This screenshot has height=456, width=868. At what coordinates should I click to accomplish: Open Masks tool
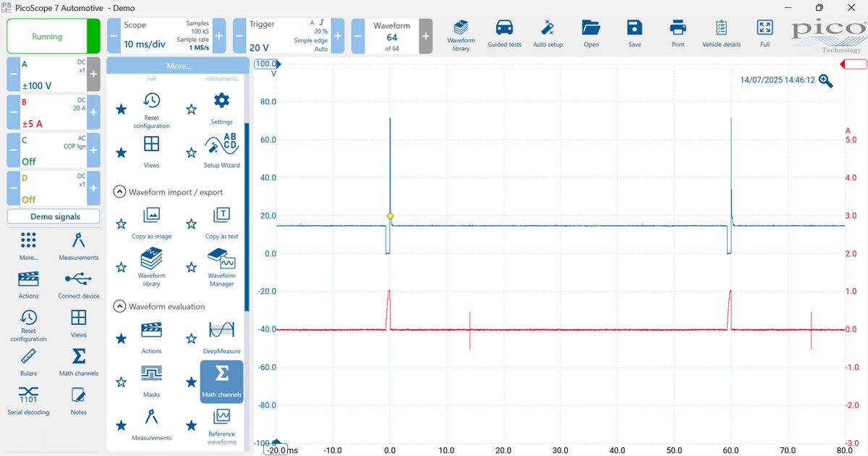coord(152,381)
